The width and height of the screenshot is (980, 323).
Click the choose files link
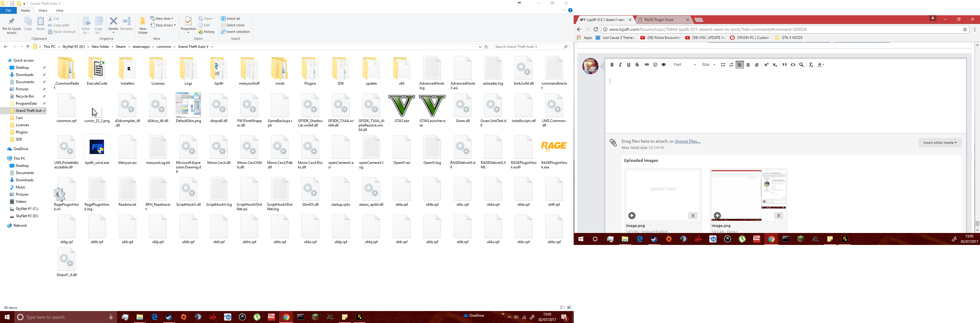687,141
